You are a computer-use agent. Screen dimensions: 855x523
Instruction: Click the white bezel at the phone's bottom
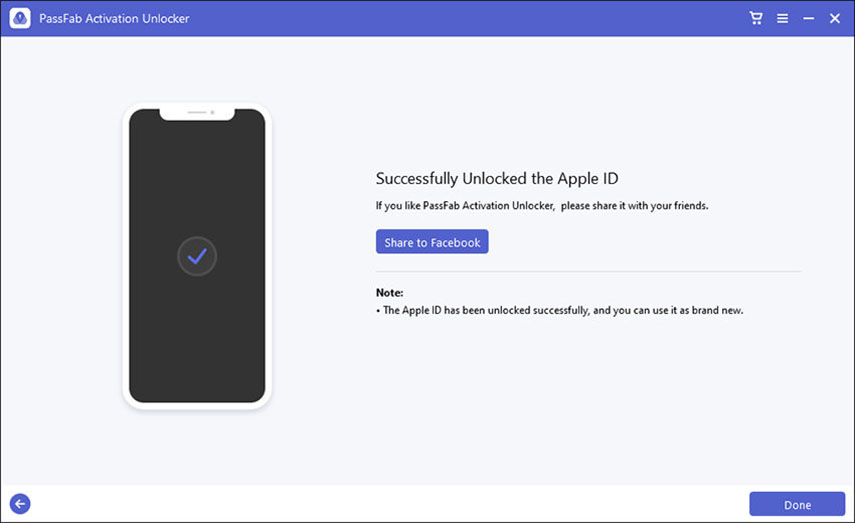197,406
